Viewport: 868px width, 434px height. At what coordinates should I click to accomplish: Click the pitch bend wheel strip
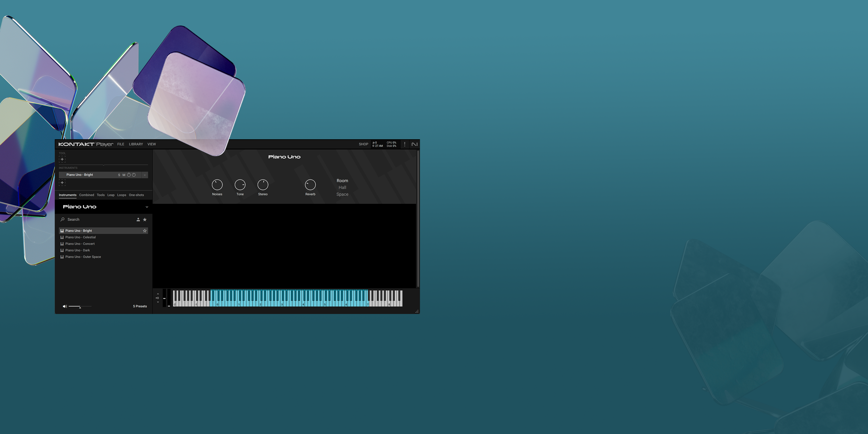coord(164,298)
